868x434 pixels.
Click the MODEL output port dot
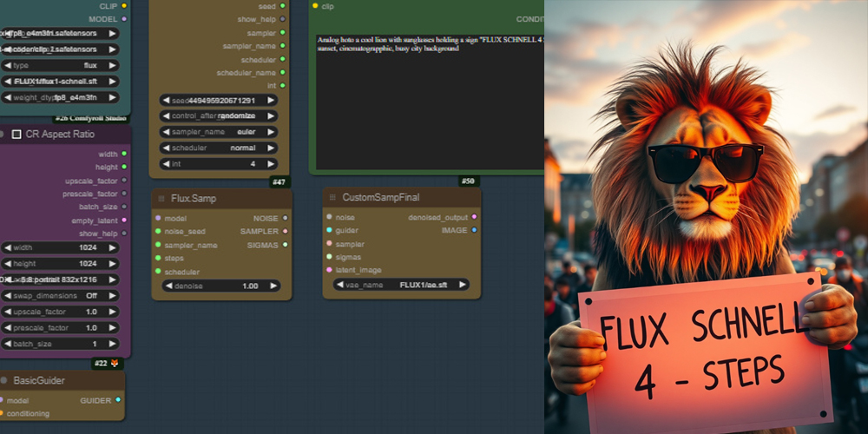click(x=124, y=19)
